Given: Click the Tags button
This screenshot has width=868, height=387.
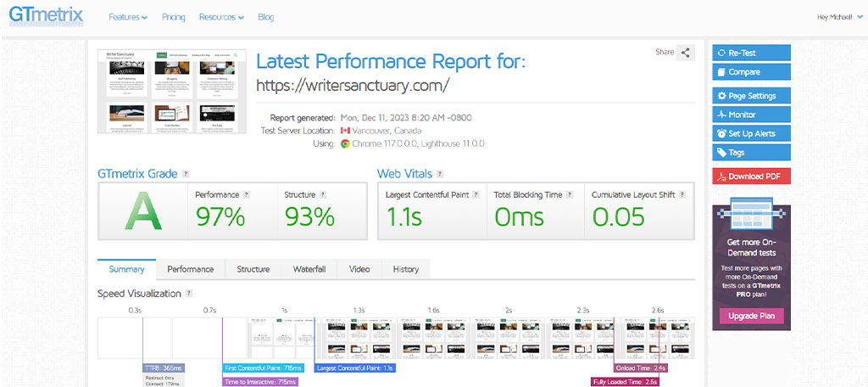Looking at the screenshot, I should [751, 153].
